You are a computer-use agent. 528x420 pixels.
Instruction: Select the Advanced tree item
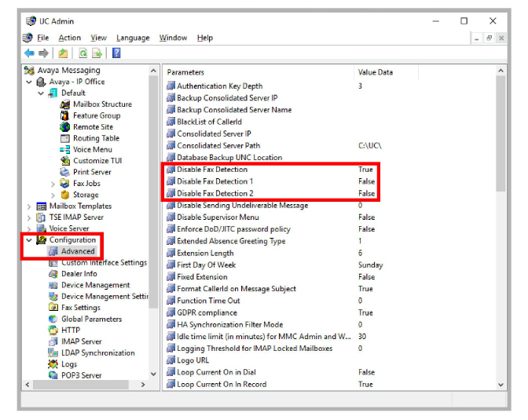[x=78, y=251]
